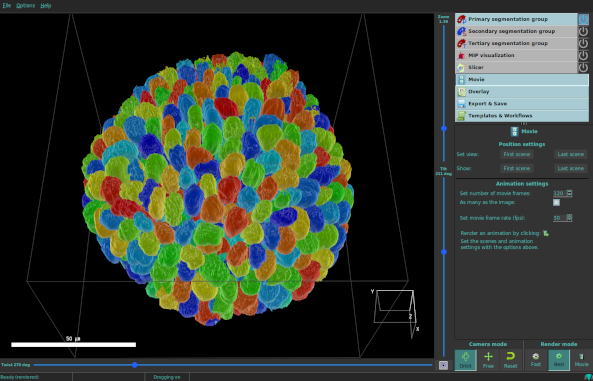
Task: Click the Tilt slider handle
Action: [x=444, y=252]
